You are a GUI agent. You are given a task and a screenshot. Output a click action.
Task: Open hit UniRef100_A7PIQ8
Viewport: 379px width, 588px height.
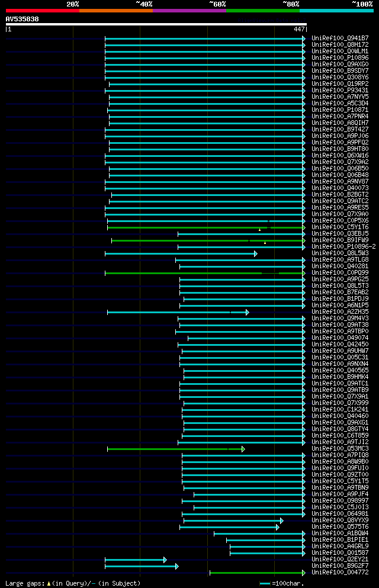click(x=340, y=455)
